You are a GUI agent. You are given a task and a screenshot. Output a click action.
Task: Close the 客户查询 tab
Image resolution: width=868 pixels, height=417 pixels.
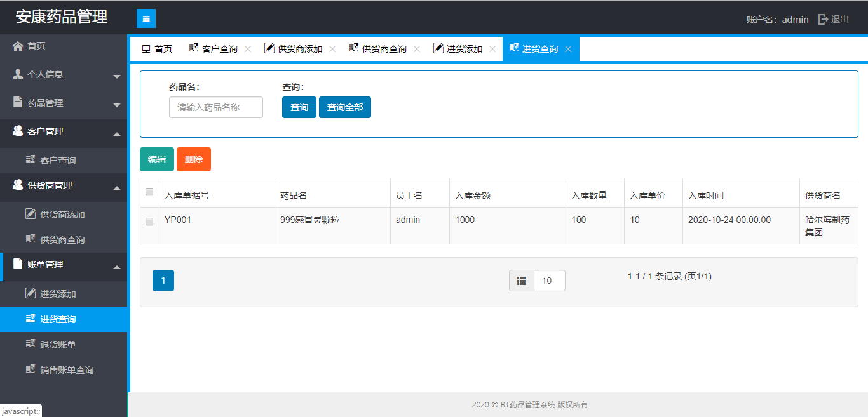coord(248,49)
